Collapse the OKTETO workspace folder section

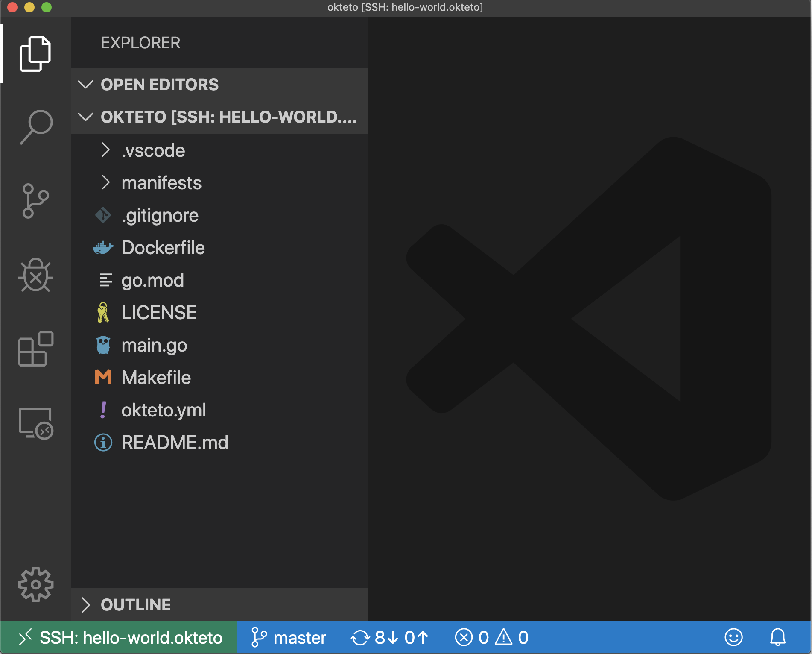click(219, 117)
